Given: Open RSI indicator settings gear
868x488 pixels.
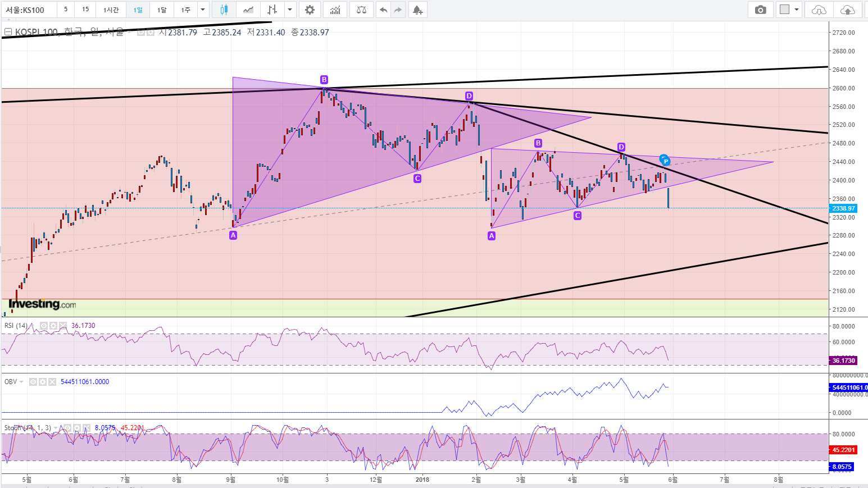Looking at the screenshot, I should (x=53, y=326).
